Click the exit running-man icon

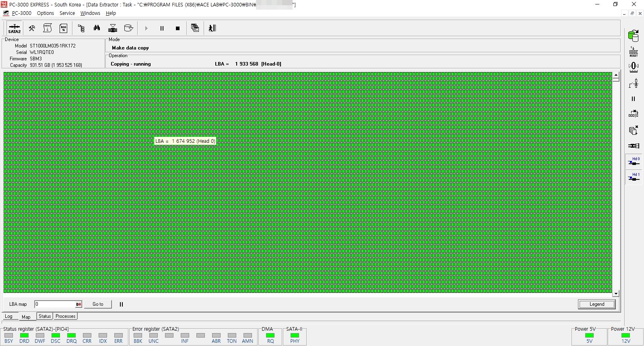tap(212, 28)
